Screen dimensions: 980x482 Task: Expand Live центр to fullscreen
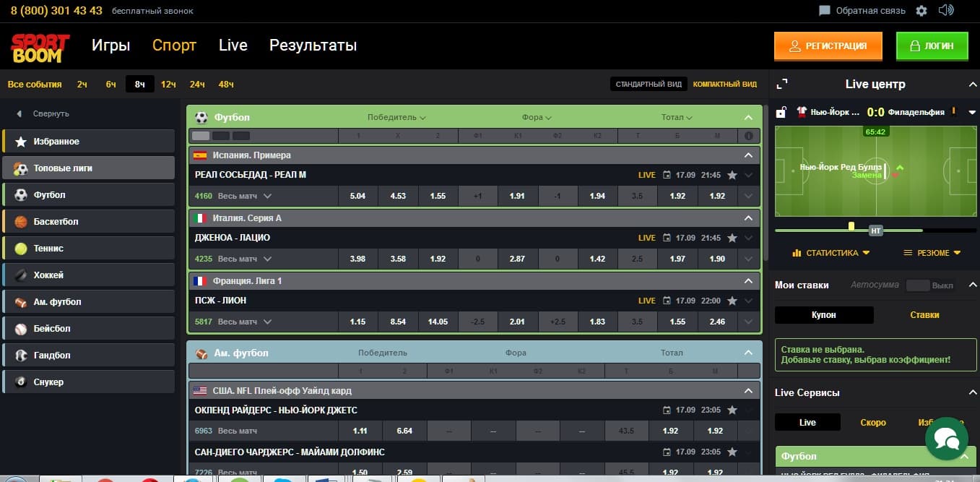click(782, 84)
